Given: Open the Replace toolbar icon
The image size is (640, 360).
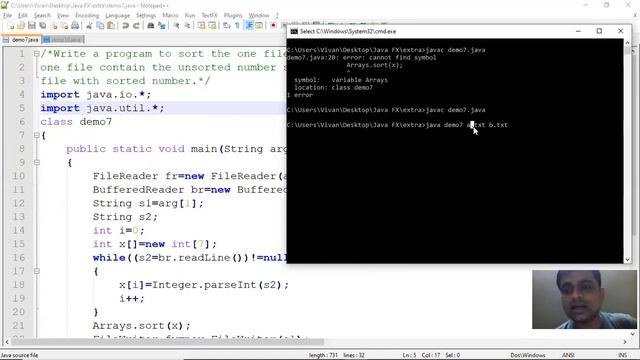Looking at the screenshot, I should [162, 26].
